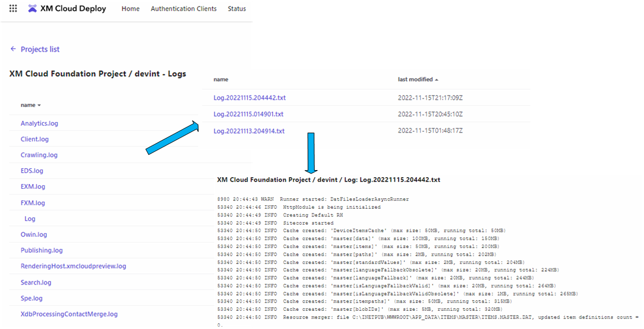Open Projects list link

tap(40, 49)
